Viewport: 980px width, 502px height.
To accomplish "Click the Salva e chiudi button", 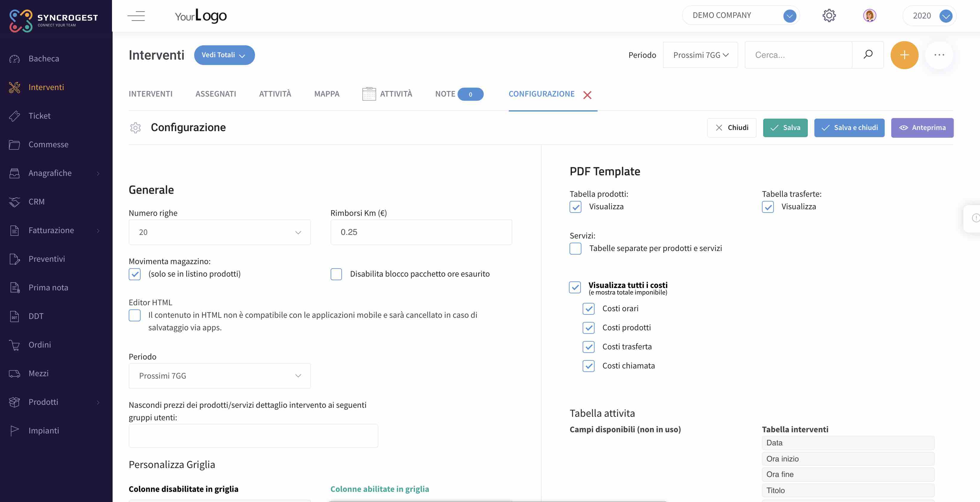I will 849,128.
